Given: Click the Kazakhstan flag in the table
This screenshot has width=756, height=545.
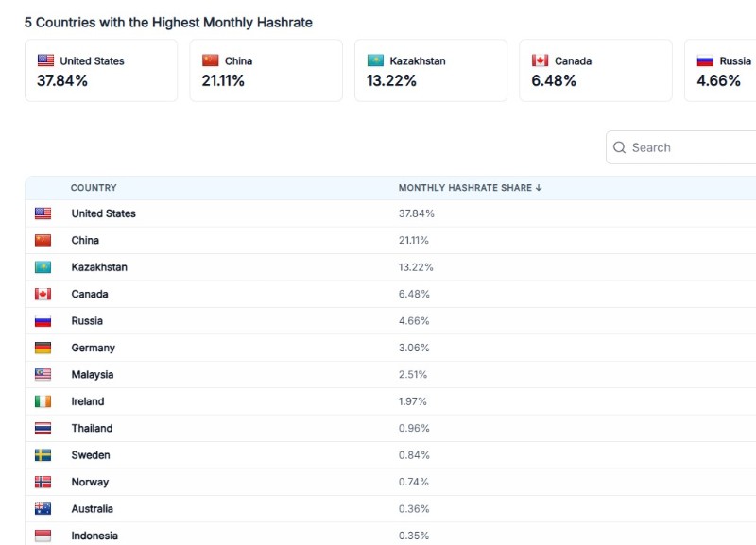Looking at the screenshot, I should (x=43, y=267).
